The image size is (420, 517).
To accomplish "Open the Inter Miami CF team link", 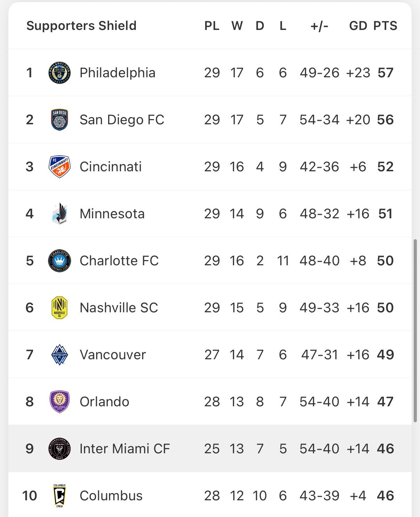I will click(x=125, y=448).
